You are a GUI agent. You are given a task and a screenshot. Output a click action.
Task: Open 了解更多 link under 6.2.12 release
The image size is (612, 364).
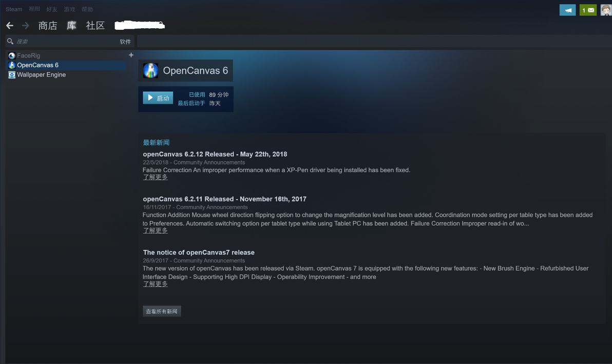point(156,177)
